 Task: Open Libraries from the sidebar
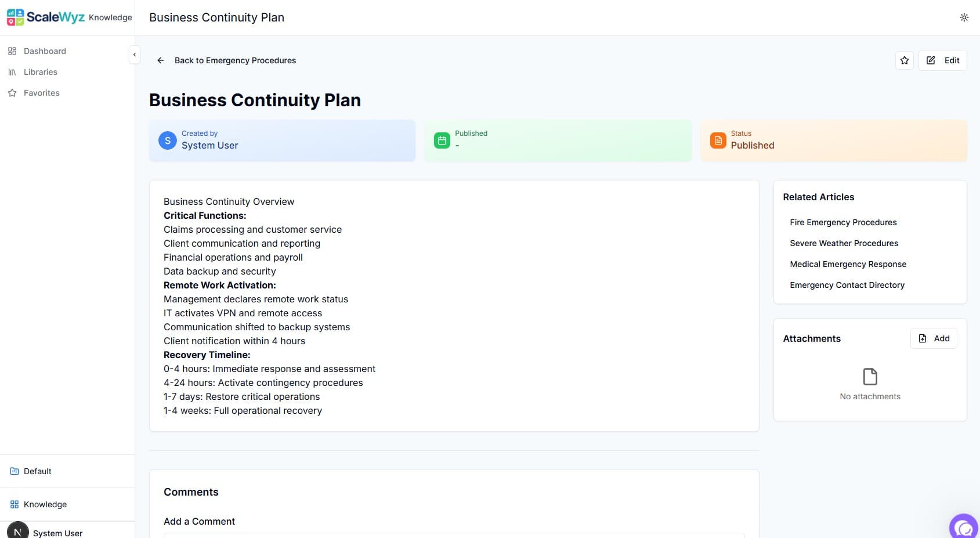tap(40, 72)
